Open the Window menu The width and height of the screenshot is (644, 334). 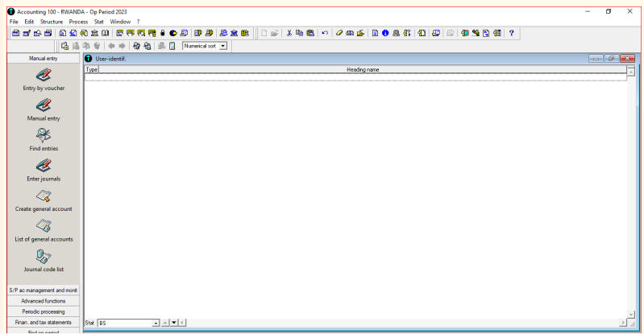click(x=120, y=22)
